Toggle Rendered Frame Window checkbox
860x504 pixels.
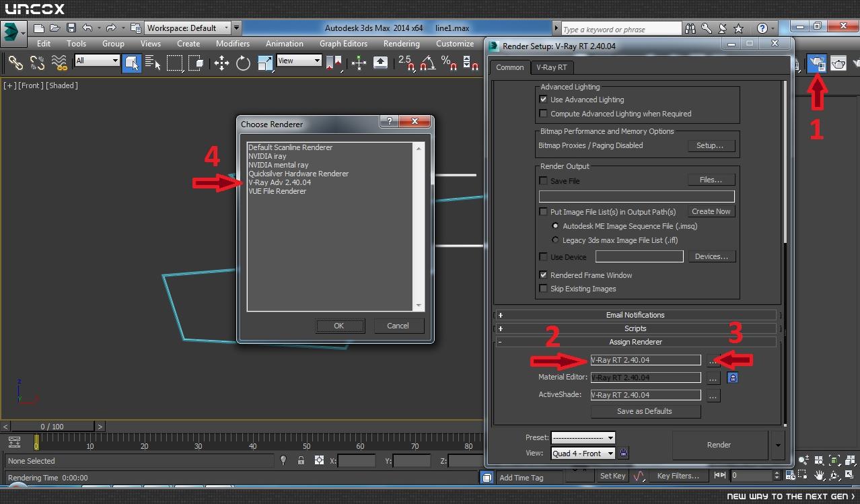[x=543, y=275]
